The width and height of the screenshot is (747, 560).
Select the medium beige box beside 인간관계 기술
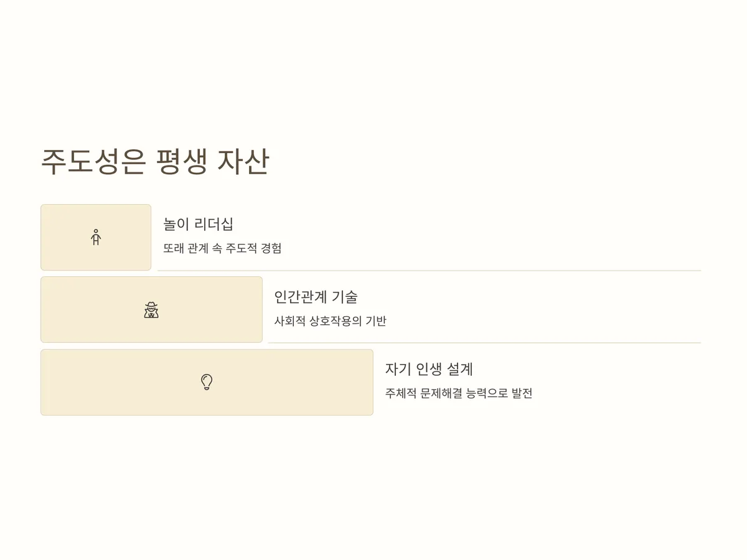coord(151,310)
